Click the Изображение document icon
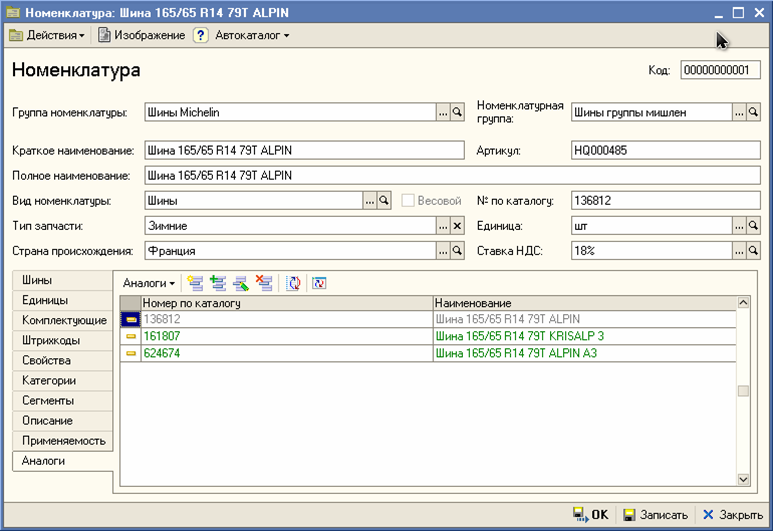Viewport: 773px width, 531px height. 104,35
